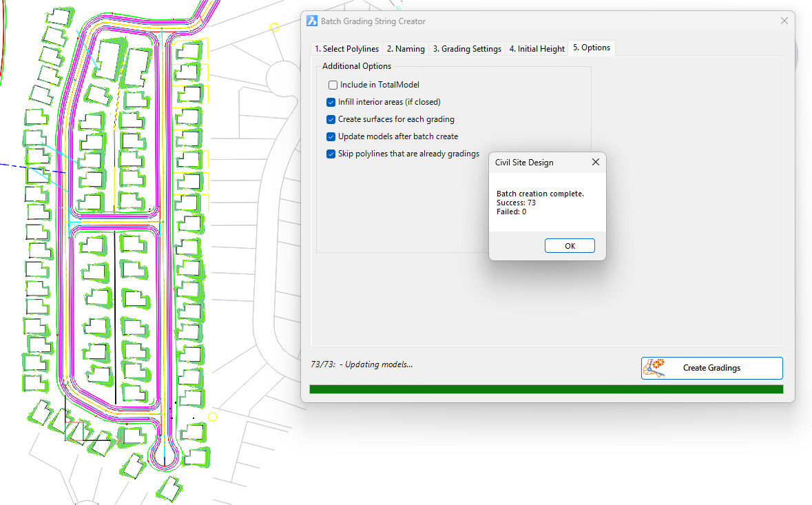Image resolution: width=812 pixels, height=505 pixels.
Task: Uncheck Infill interior areas (if closed)
Action: point(331,102)
